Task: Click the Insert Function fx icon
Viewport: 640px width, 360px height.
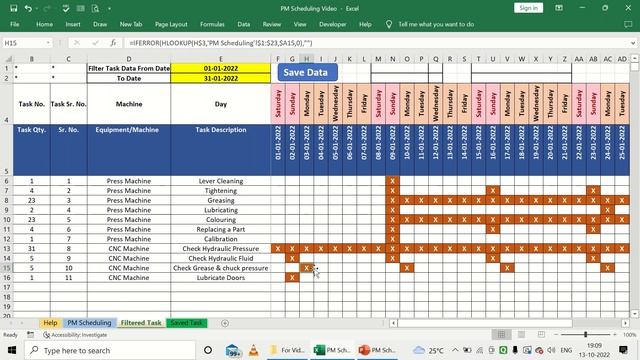Action: tap(113, 43)
